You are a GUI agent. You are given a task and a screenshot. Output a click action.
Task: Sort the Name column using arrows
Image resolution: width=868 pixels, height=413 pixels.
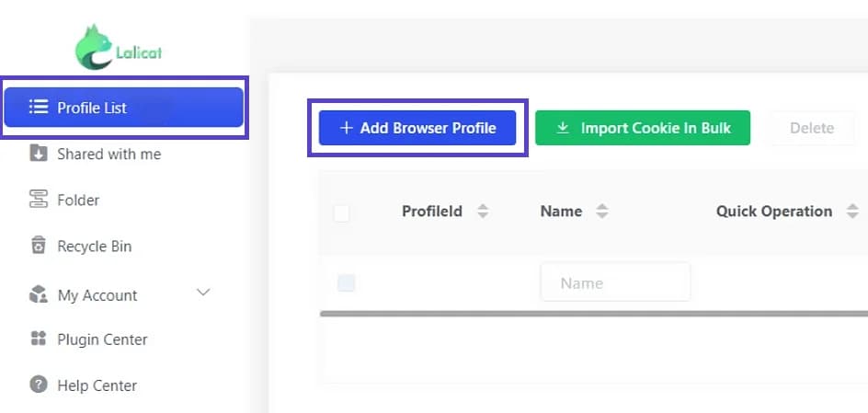602,212
